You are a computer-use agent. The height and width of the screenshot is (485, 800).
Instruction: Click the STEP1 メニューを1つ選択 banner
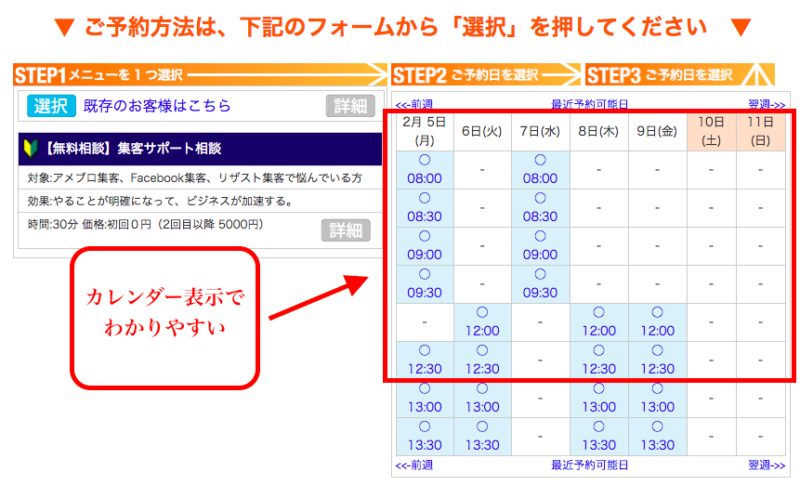pos(200,75)
